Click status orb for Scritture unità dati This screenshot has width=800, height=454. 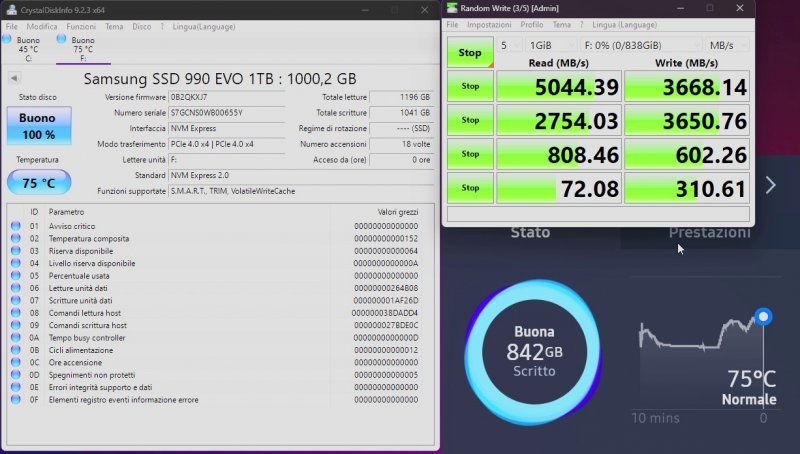point(16,300)
